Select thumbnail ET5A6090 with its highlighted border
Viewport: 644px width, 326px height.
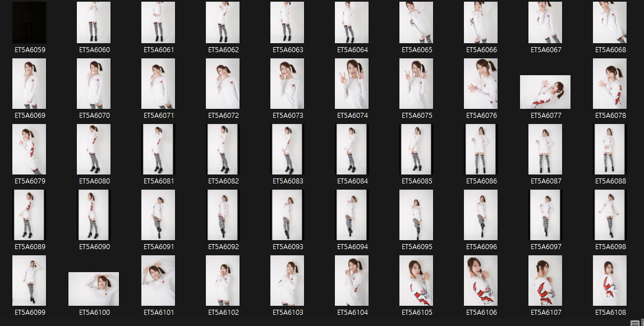point(94,215)
